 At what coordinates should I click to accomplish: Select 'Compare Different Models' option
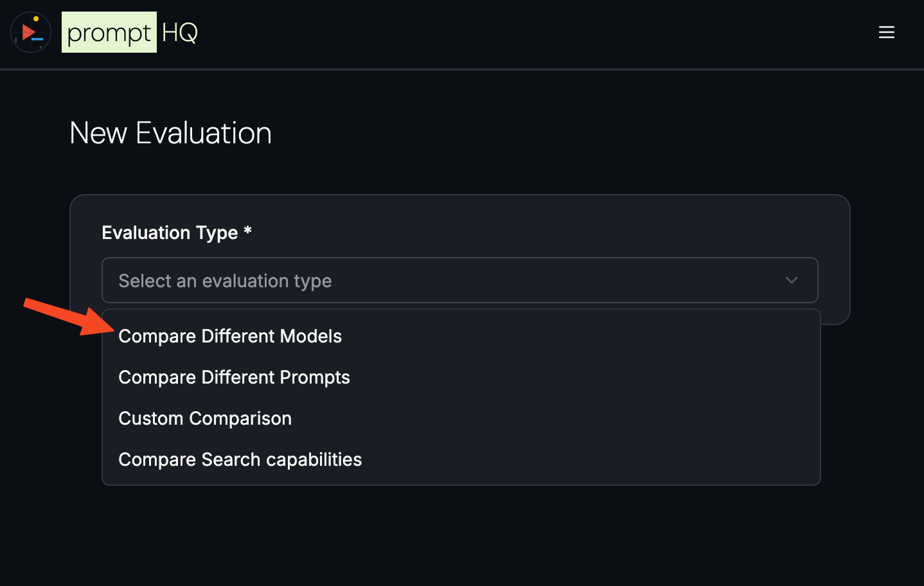point(229,335)
